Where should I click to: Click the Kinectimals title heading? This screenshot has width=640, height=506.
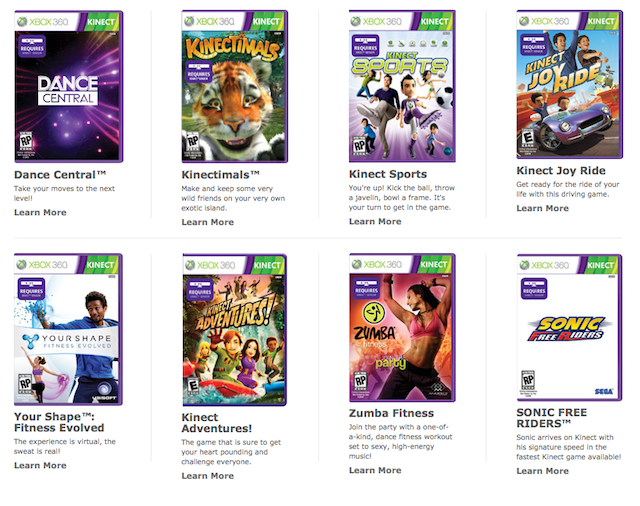[x=220, y=175]
